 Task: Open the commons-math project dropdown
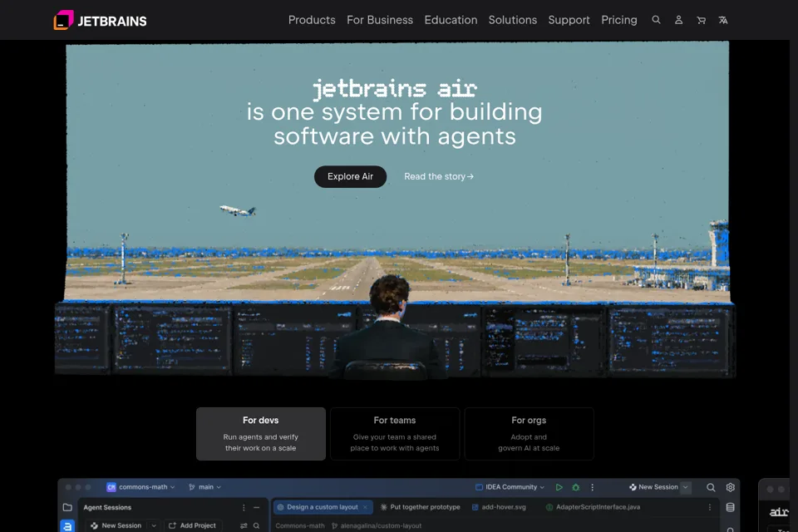click(140, 487)
